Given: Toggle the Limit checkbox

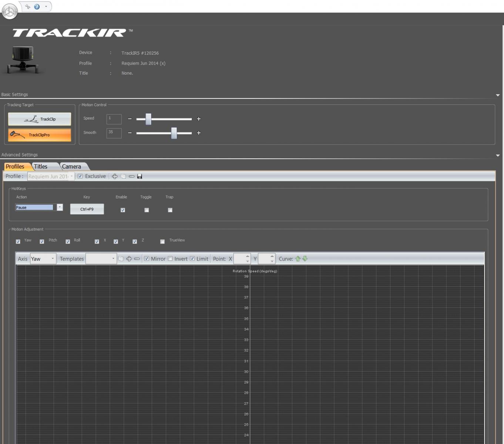Looking at the screenshot, I should [x=192, y=259].
